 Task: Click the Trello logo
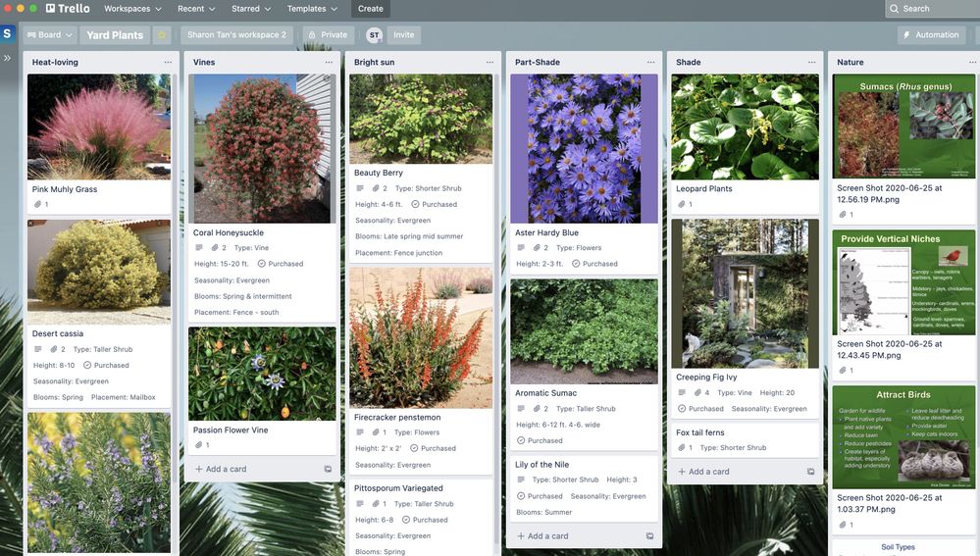(68, 8)
